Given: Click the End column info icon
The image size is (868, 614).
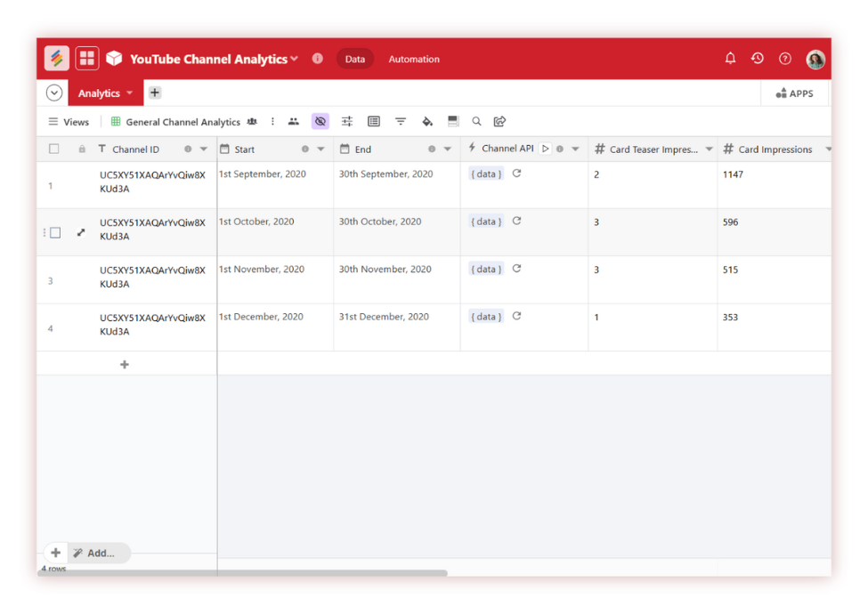Looking at the screenshot, I should pyautogui.click(x=432, y=149).
